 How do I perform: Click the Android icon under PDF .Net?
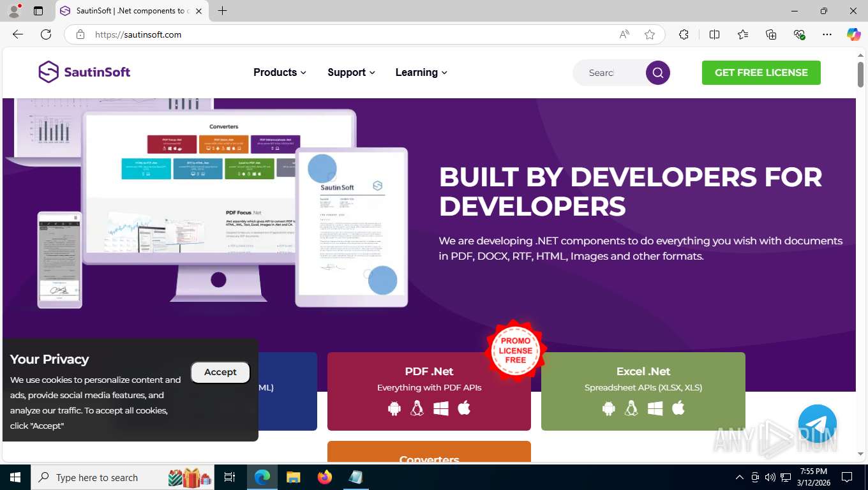coord(394,408)
